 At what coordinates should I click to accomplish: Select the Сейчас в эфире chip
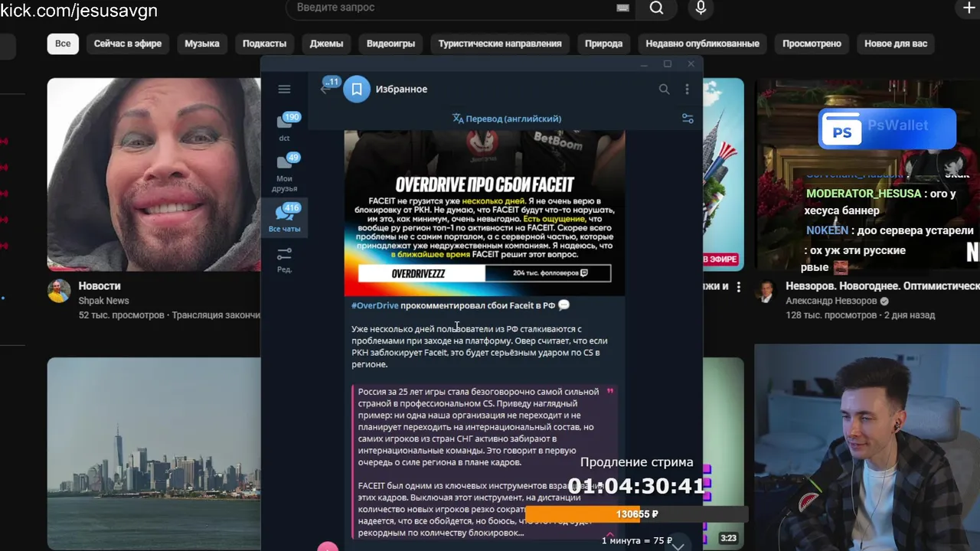pos(128,44)
